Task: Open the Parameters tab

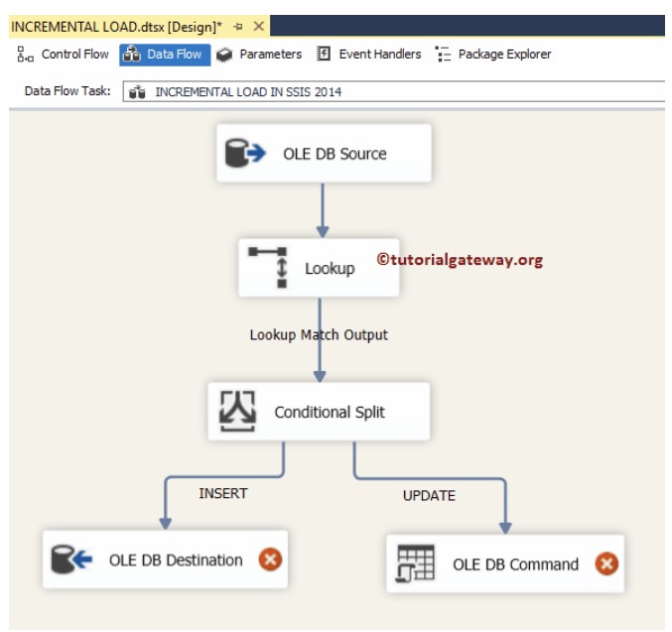Action: (259, 55)
